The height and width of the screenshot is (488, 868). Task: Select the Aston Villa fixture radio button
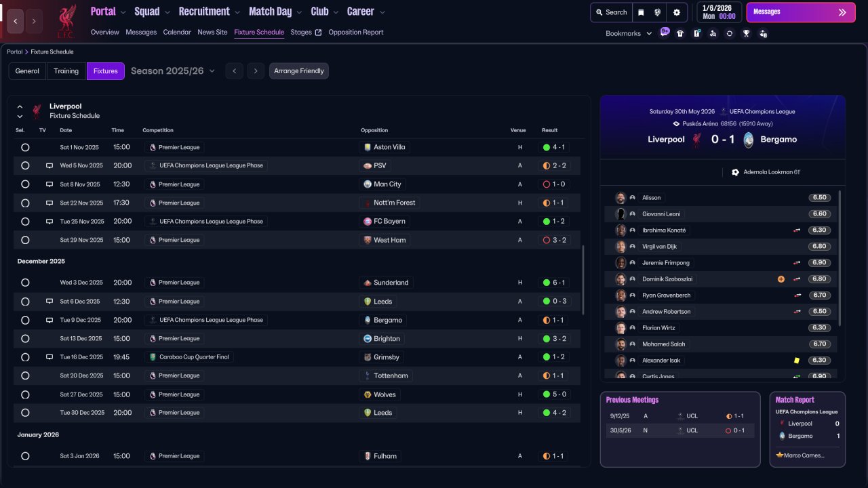click(25, 147)
